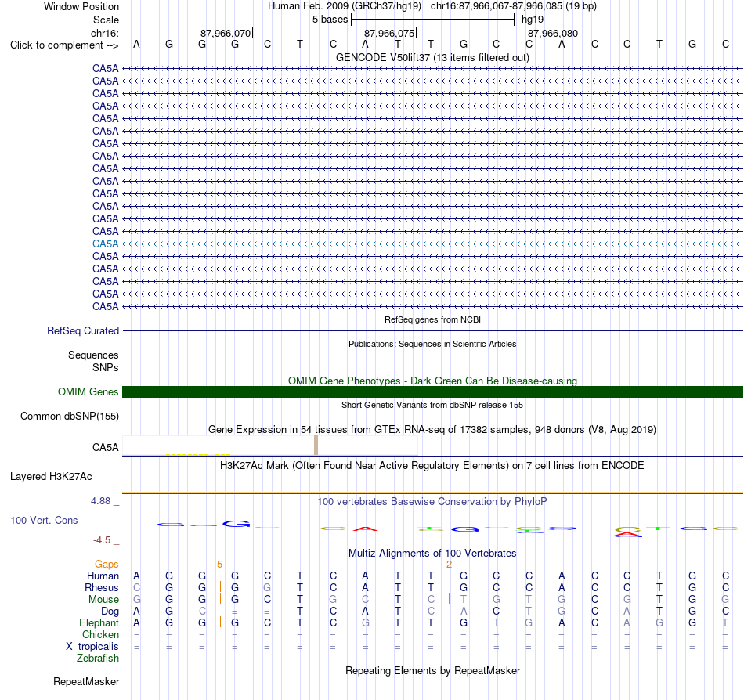Click the -4.5 PhyloP lower limit value

click(102, 540)
